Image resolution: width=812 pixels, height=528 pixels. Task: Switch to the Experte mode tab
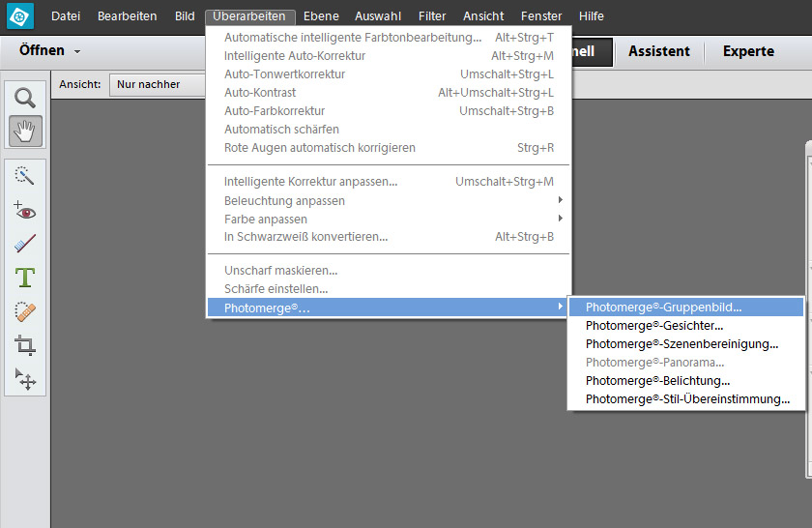pyautogui.click(x=748, y=51)
